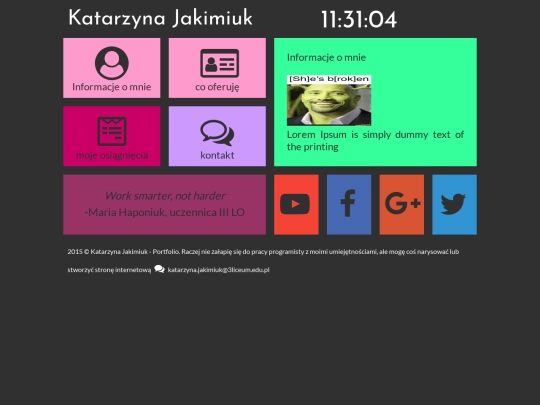Click the '-Maria Haponiuk, uczennica III LO' attribution

click(x=165, y=212)
